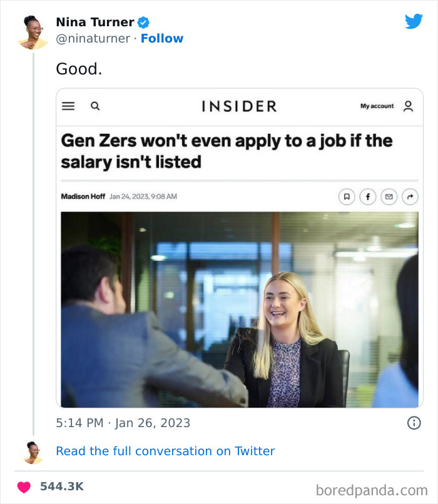This screenshot has height=504, width=438.
Task: Click the Twitter bird logo
Action: pos(414,21)
